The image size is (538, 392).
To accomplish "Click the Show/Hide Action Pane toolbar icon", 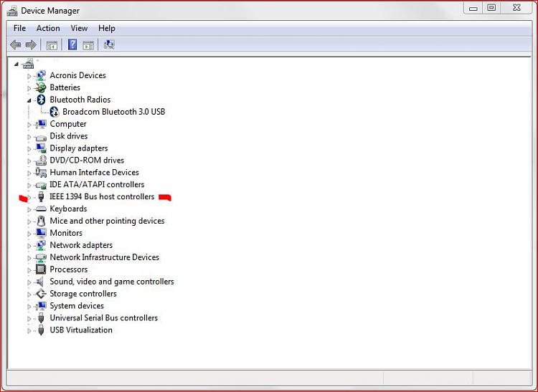I will pos(88,45).
